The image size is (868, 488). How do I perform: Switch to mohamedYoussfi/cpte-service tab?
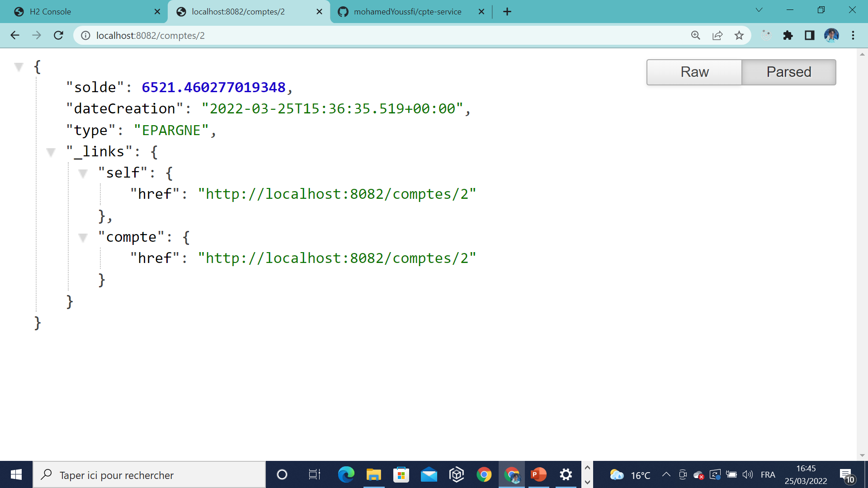407,12
